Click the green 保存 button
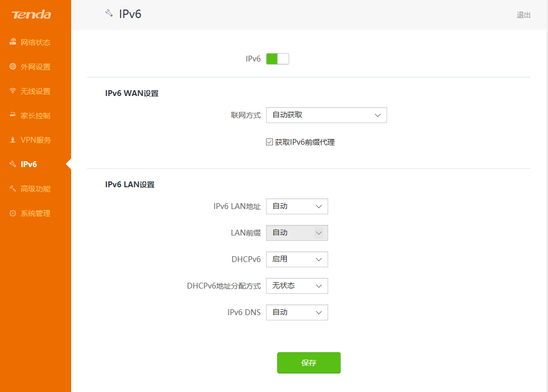 pyautogui.click(x=309, y=363)
